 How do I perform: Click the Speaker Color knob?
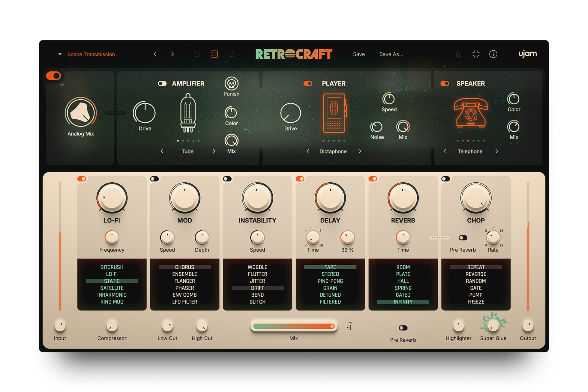pos(514,99)
